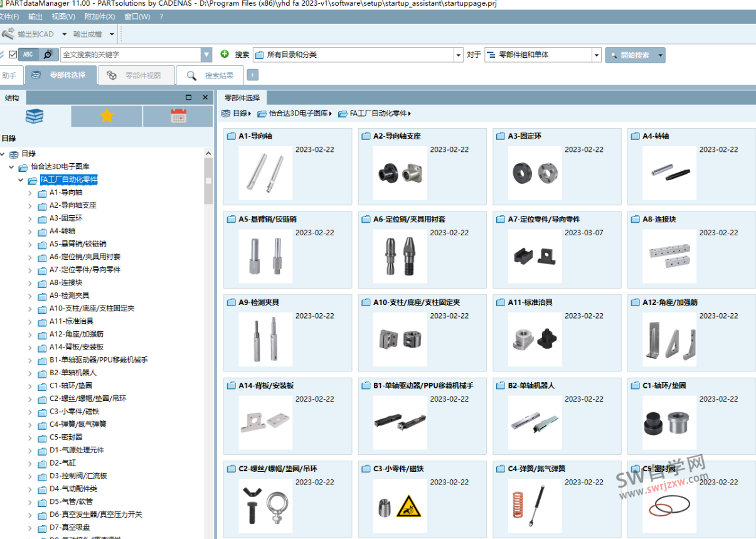
Task: Expand the A1-导向轴 tree node
Action: (x=29, y=193)
